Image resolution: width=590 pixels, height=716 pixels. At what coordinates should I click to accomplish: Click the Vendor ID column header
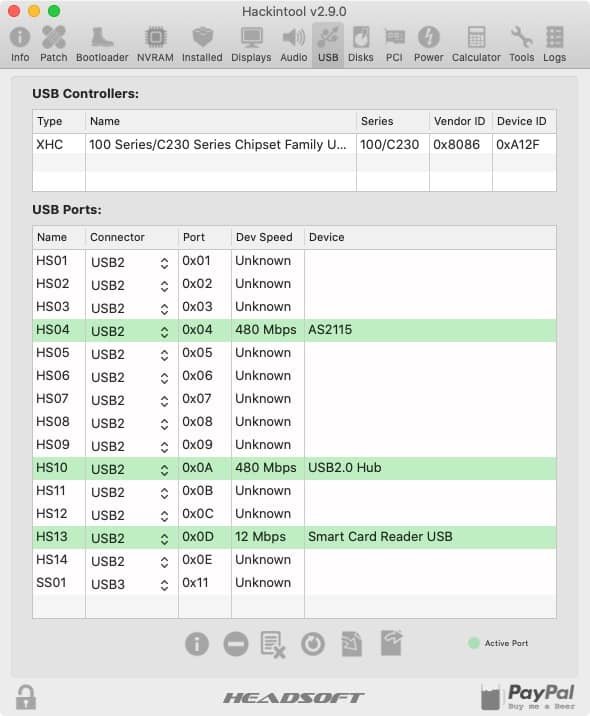(461, 121)
